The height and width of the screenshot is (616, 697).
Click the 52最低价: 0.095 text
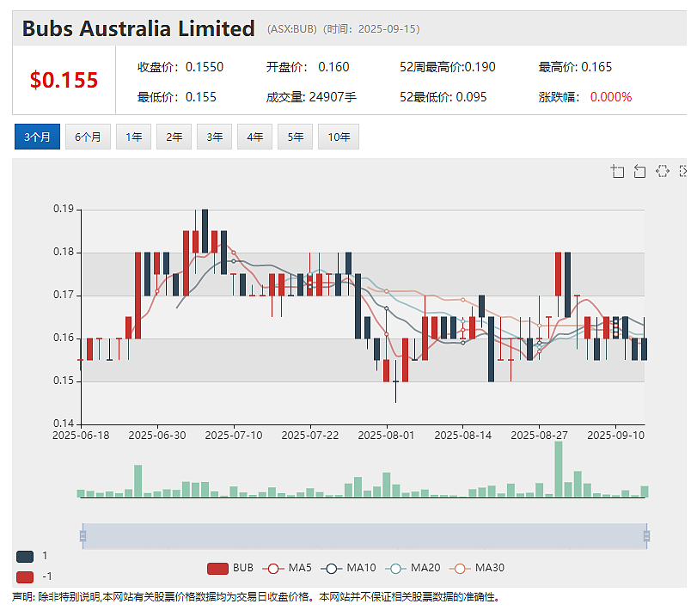coord(443,97)
